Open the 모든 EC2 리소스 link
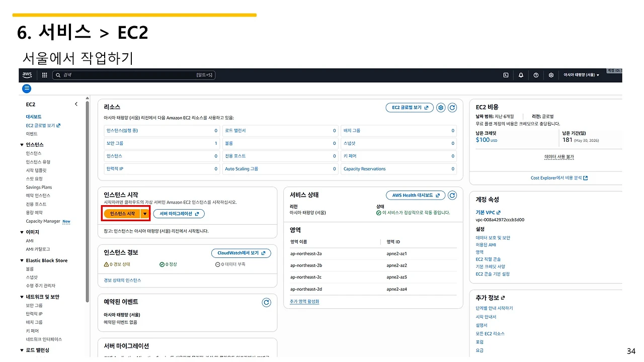The height and width of the screenshot is (362, 644). (x=490, y=333)
